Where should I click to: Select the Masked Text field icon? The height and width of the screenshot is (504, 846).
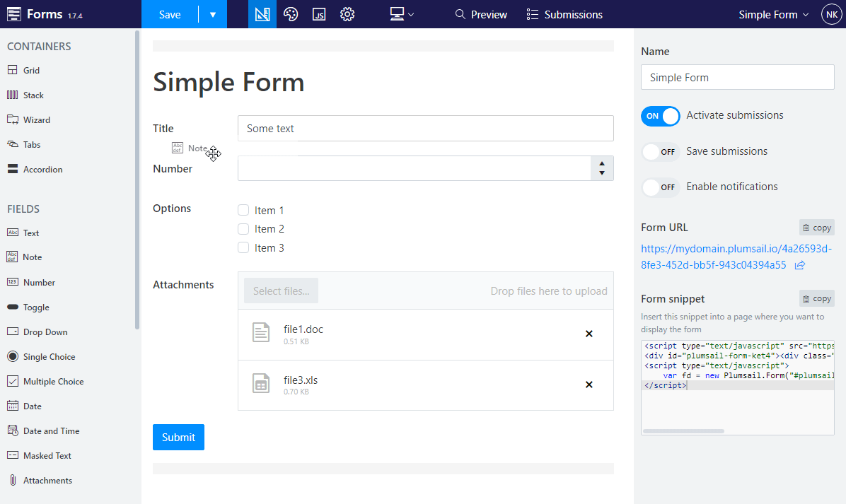tap(13, 455)
